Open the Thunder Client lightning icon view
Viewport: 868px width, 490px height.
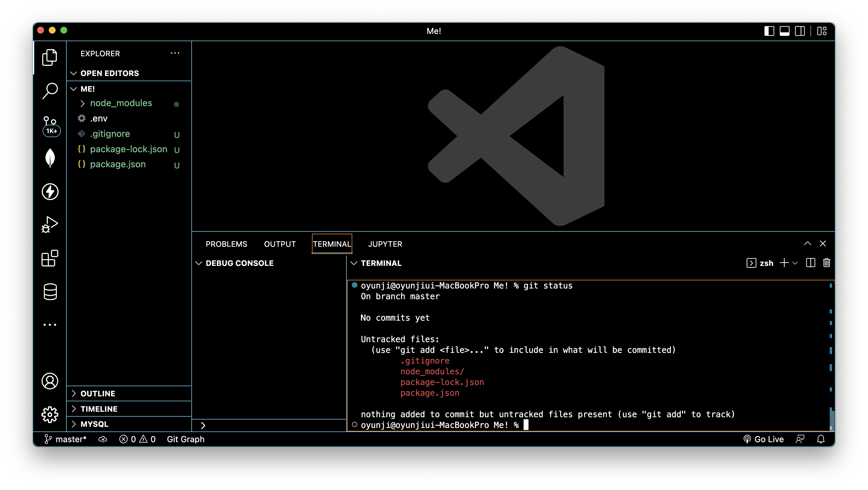coord(50,191)
